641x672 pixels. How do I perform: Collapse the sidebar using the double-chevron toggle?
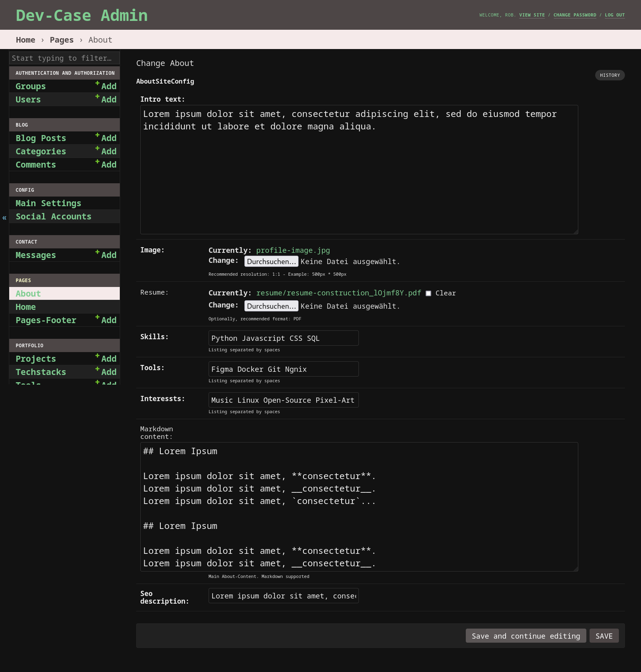4,218
